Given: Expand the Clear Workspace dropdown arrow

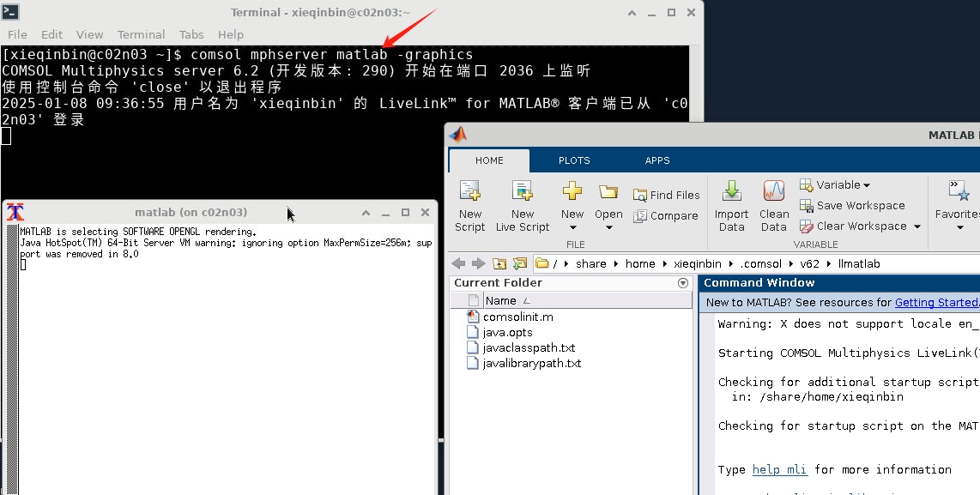Looking at the screenshot, I should [x=916, y=226].
